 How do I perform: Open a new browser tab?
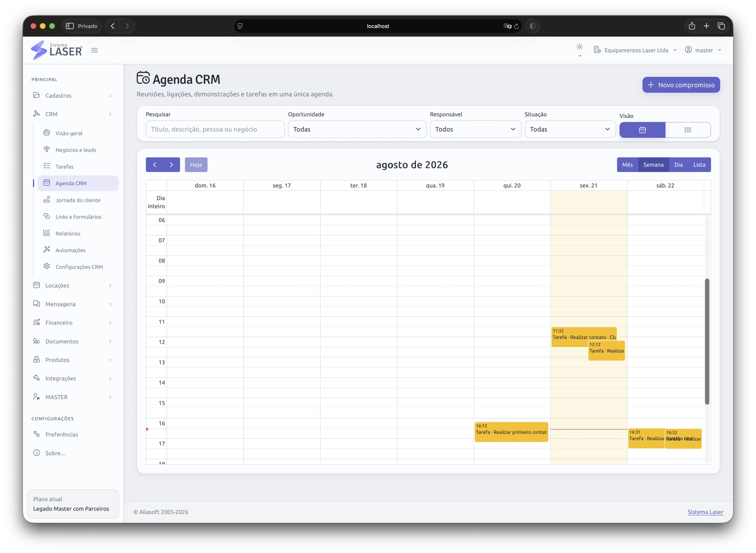coord(706,26)
